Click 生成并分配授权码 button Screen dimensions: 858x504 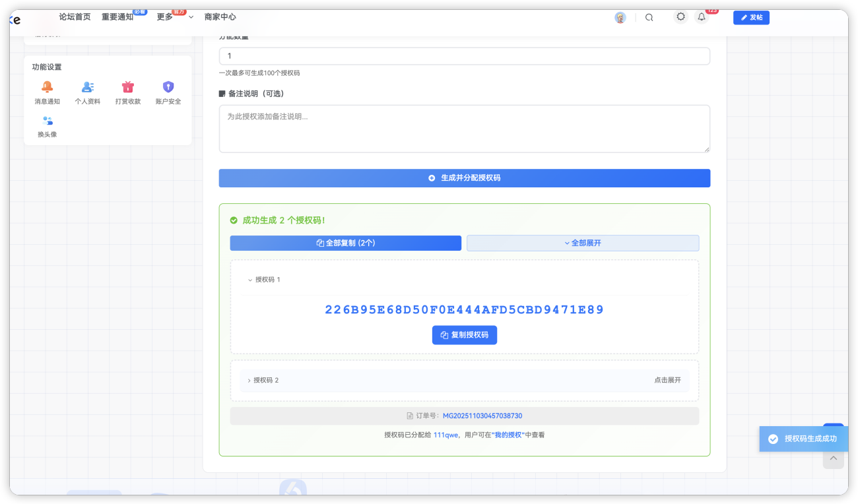[x=464, y=178]
